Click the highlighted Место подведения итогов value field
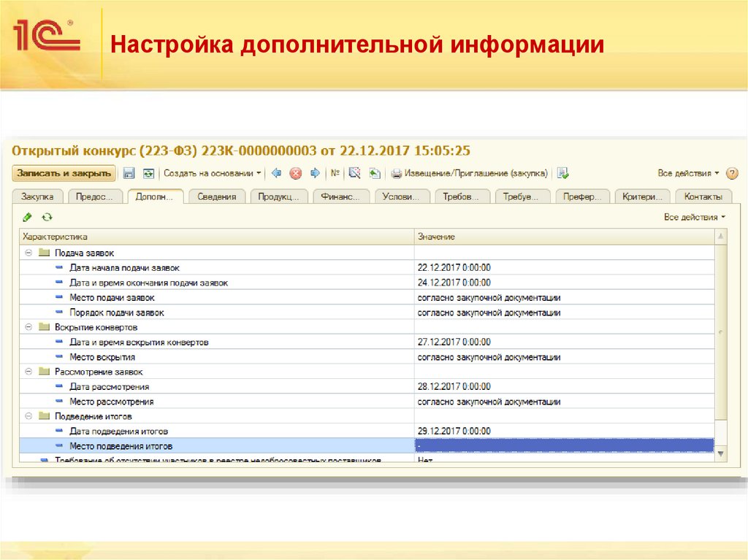The image size is (748, 560). 562,445
